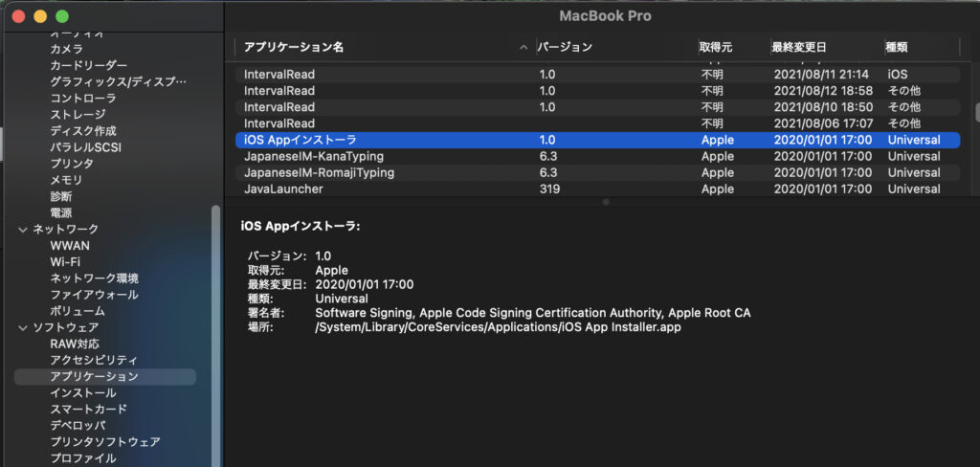Select 診断 in the sidebar
This screenshot has width=980, height=467.
coord(61,196)
